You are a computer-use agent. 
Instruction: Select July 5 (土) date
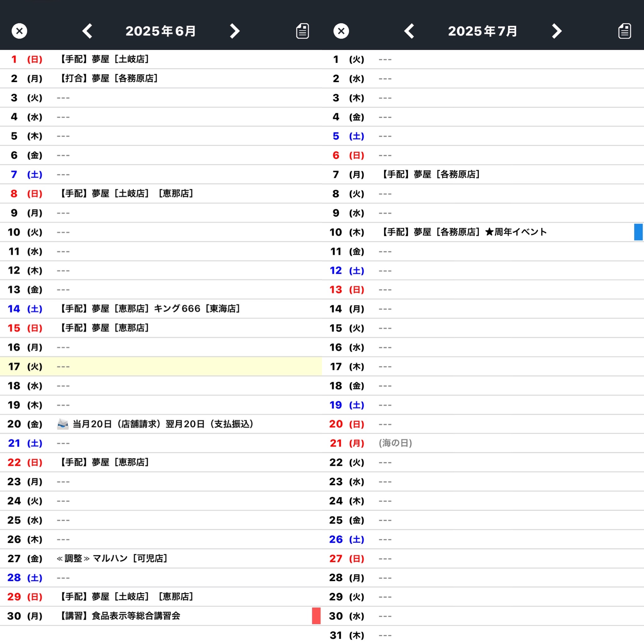(x=348, y=136)
